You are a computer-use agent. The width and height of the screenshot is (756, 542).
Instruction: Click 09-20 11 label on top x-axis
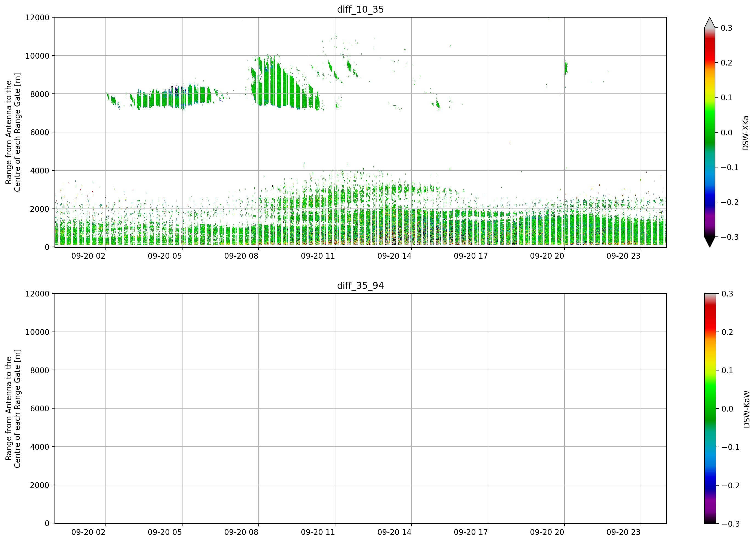tap(318, 256)
